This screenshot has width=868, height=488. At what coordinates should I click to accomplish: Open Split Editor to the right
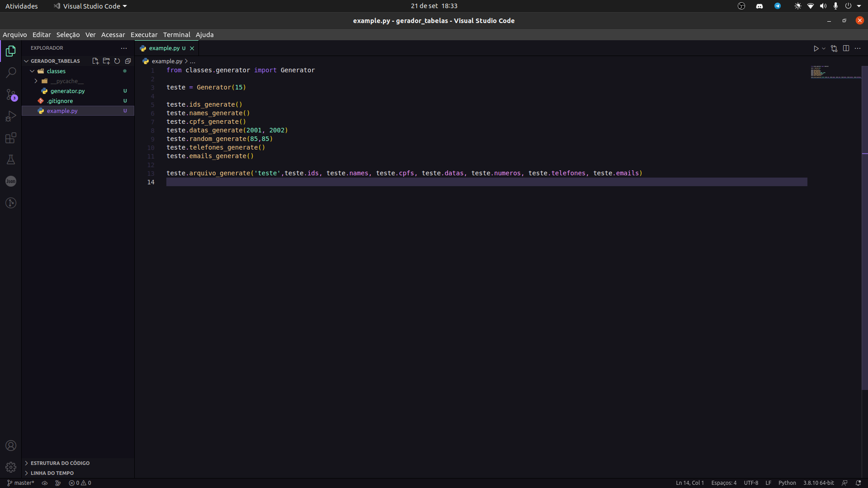[x=845, y=48]
